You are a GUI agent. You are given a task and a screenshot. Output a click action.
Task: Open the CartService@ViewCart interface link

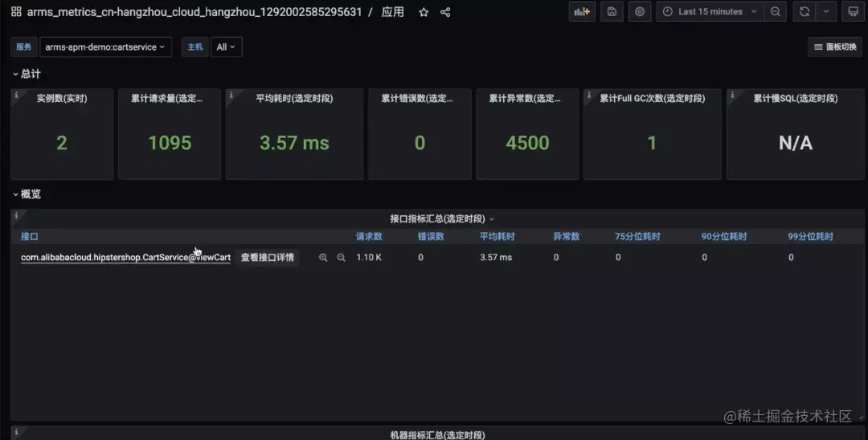pyautogui.click(x=125, y=258)
